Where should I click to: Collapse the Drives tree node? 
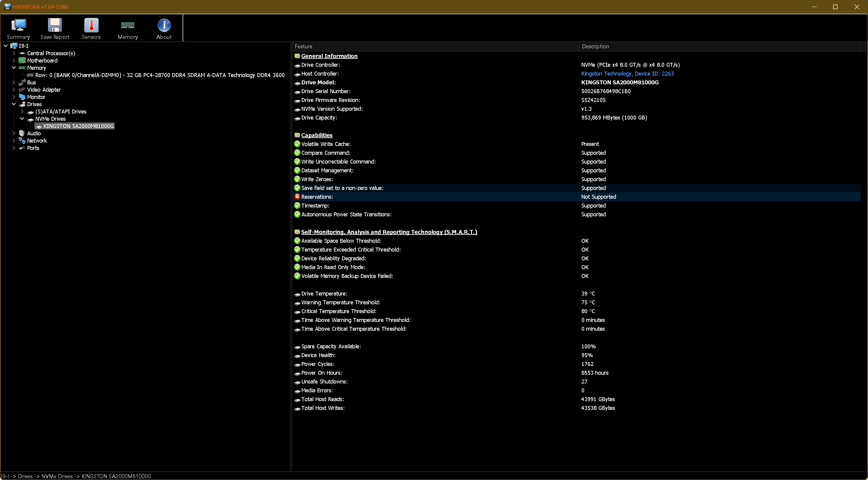(x=14, y=104)
